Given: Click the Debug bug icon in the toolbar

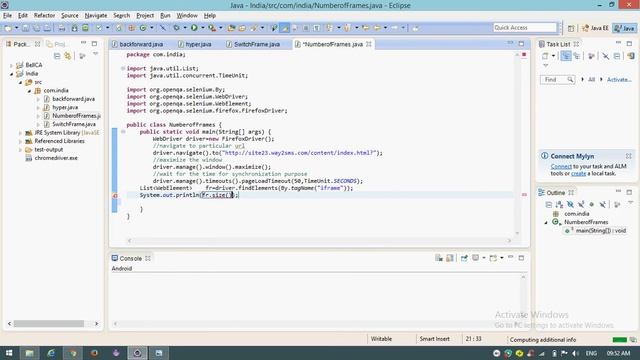Looking at the screenshot, I should pos(176,28).
